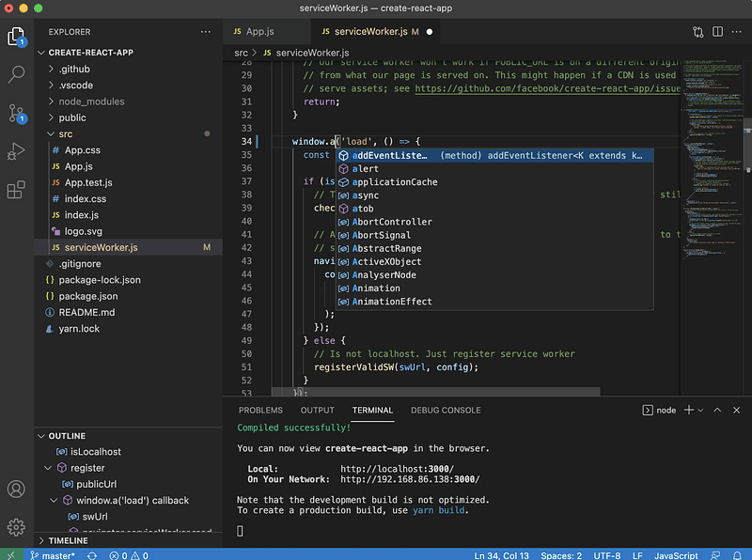Open the Source Control view
This screenshot has height=560, width=752.
(16, 113)
